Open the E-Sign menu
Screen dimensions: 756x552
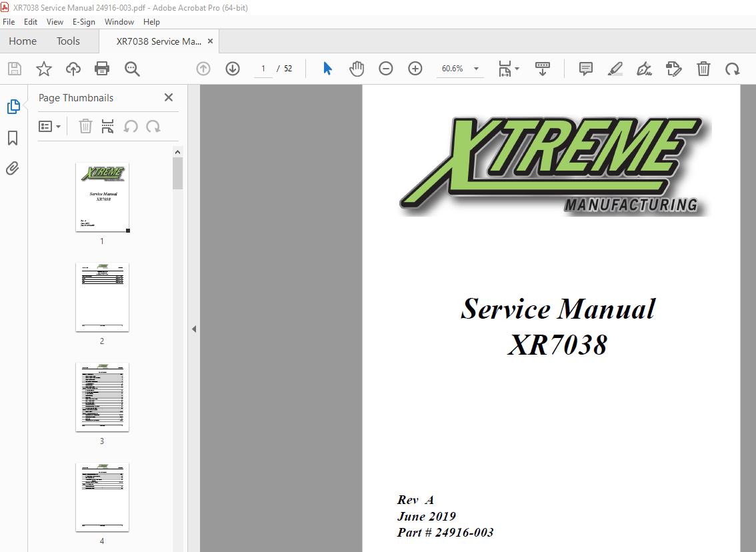point(84,21)
